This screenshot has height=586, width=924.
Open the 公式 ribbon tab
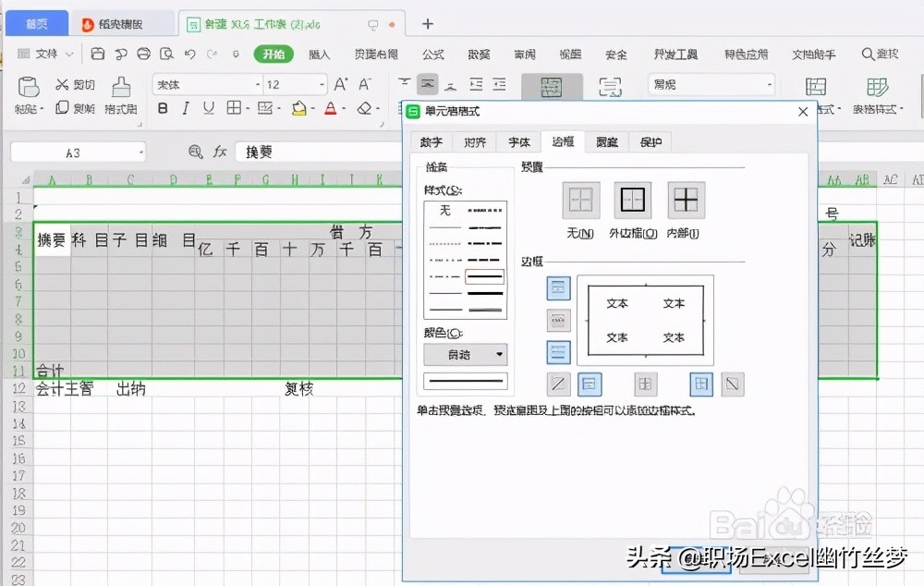pyautogui.click(x=432, y=54)
